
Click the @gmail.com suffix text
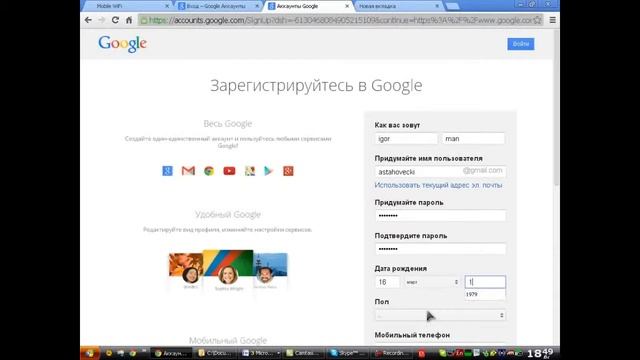[482, 171]
